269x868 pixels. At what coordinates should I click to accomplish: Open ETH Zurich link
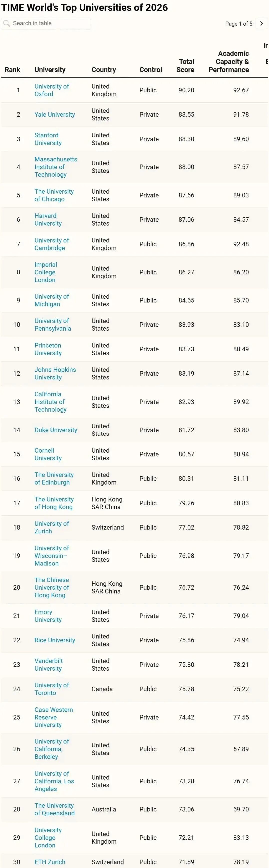(x=50, y=862)
